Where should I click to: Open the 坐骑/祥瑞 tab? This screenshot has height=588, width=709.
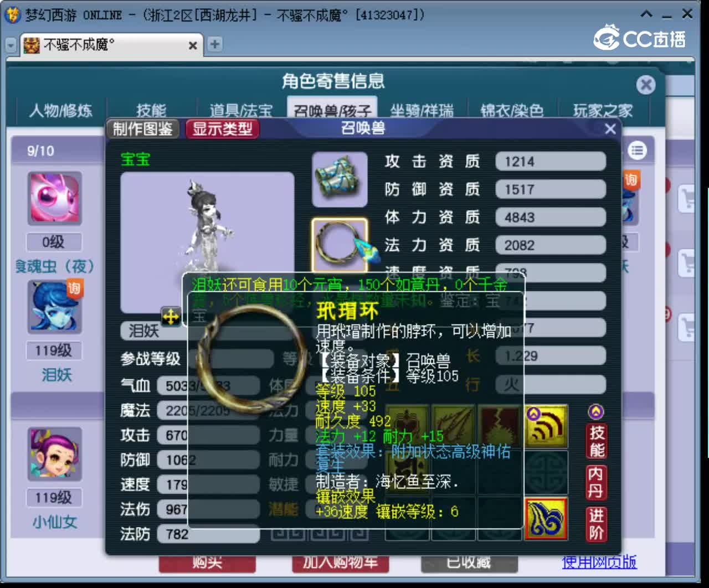422,110
